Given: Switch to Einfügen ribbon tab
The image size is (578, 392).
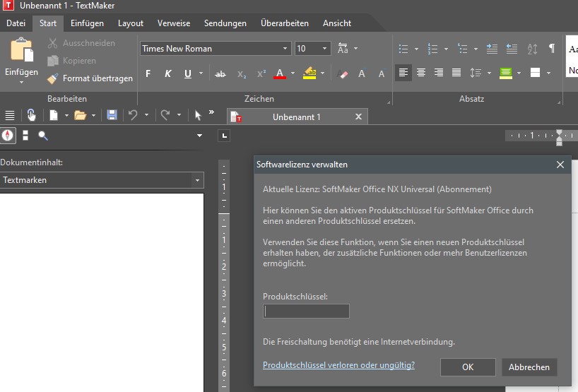Looking at the screenshot, I should [87, 23].
